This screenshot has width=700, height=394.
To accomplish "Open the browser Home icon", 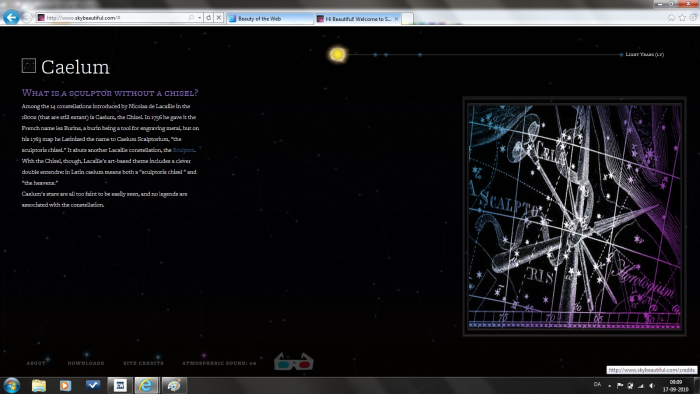I will coord(671,18).
